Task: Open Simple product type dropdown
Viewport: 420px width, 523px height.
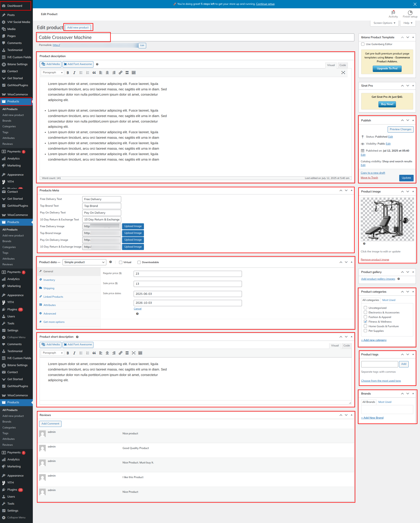Action: (84, 262)
